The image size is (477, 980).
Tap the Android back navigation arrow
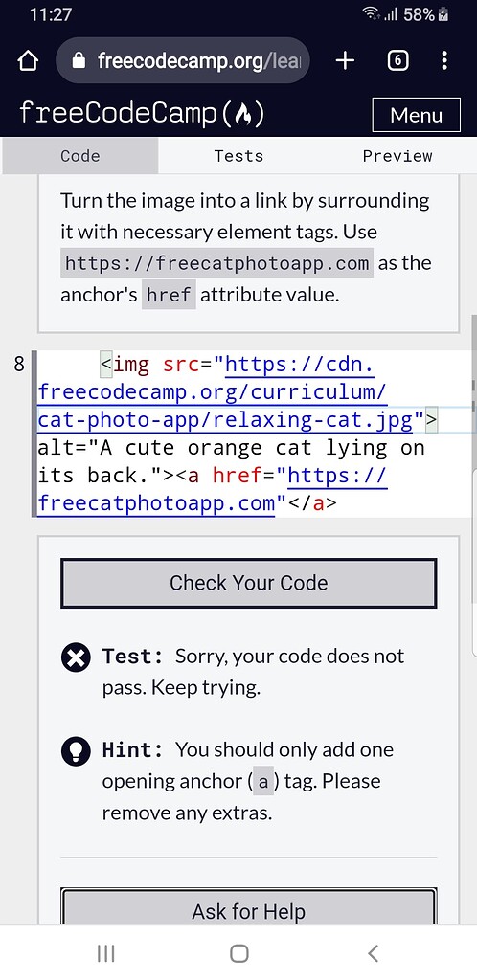[373, 953]
